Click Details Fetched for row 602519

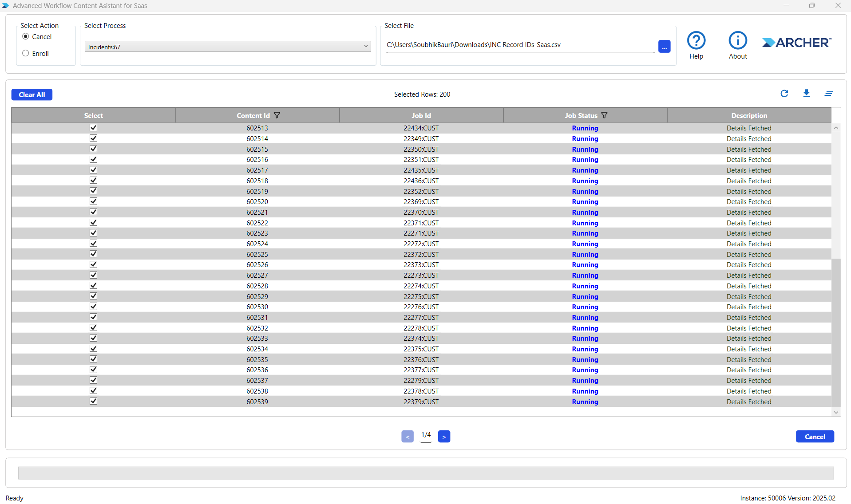pos(749,191)
